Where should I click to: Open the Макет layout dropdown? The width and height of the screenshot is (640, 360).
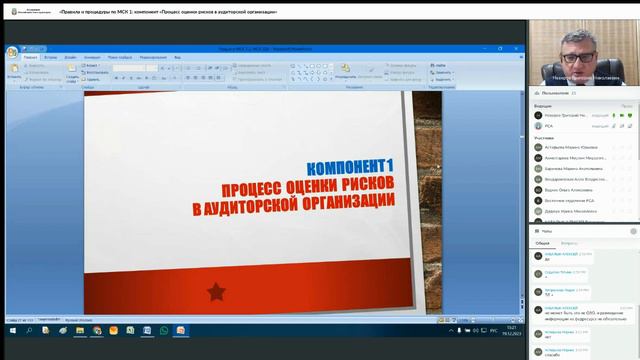click(92, 65)
